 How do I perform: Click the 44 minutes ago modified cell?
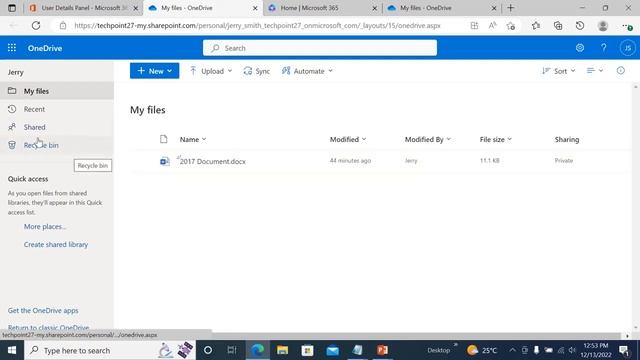click(x=350, y=160)
